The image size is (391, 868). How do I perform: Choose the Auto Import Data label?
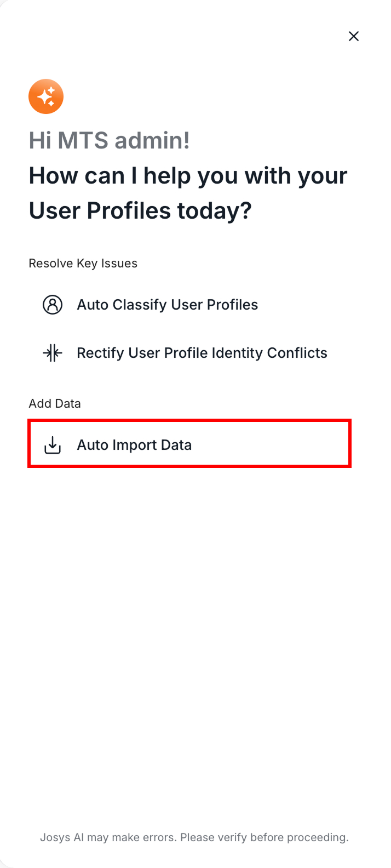coord(134,445)
